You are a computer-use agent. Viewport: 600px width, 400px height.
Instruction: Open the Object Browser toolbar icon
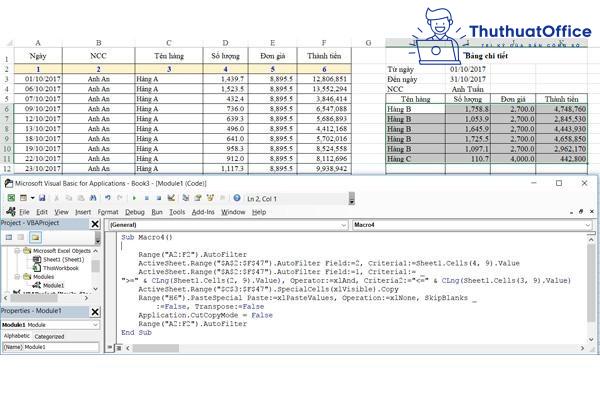pos(210,198)
